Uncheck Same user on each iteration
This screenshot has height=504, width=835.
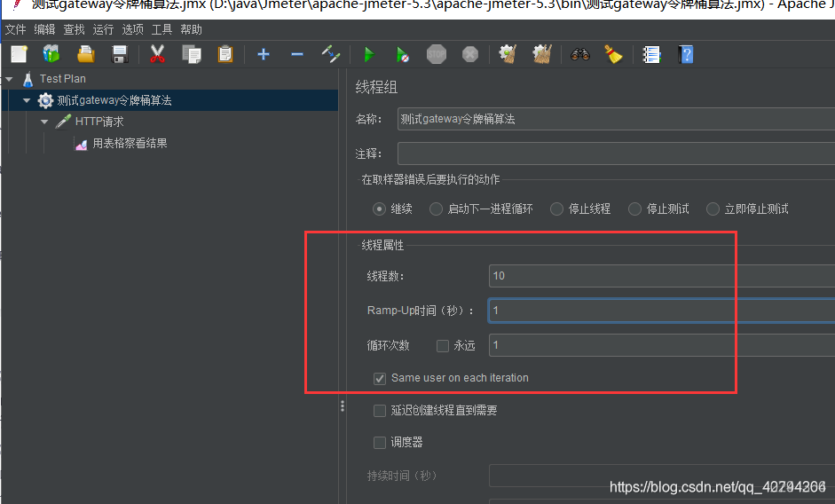coord(380,378)
